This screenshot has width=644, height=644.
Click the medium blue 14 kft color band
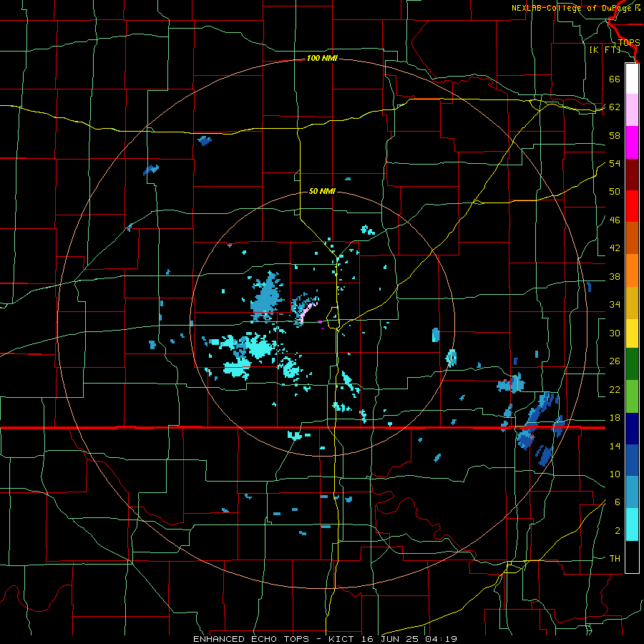(632, 460)
